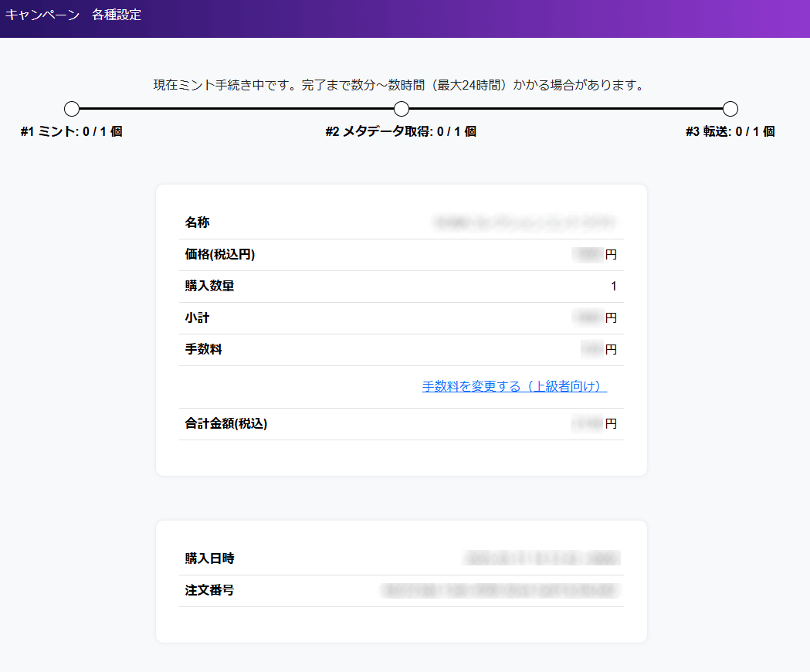810x672 pixels.
Task: Click the '#2 メタデータ取得: 0 / 1 個' label
Action: coord(401,131)
